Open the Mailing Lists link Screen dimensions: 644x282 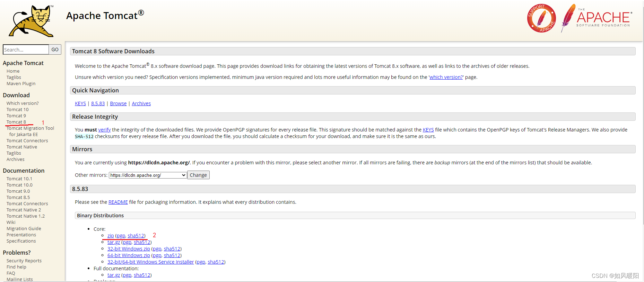coord(20,279)
